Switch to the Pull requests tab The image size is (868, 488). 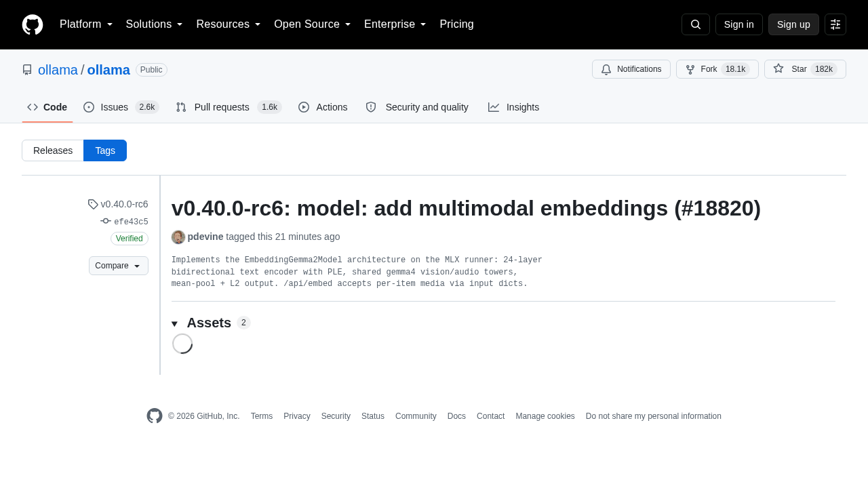tap(229, 107)
